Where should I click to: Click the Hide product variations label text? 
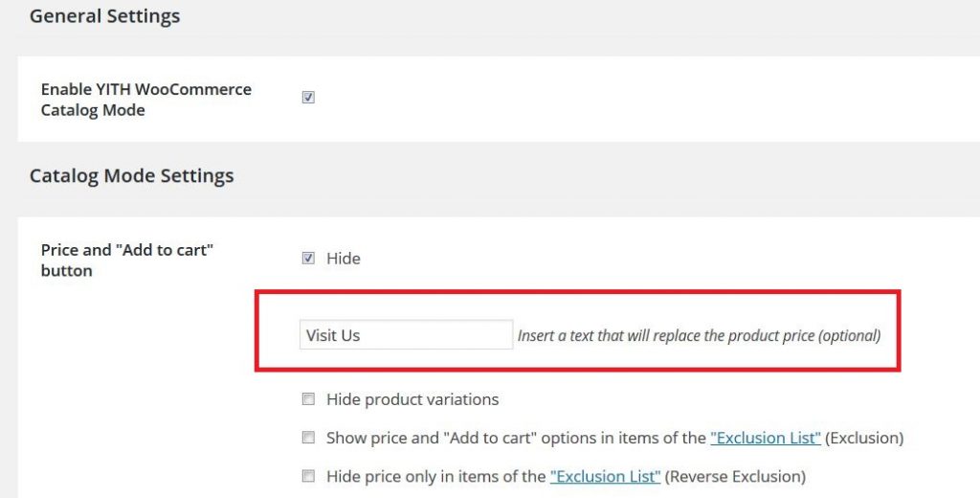(x=412, y=399)
